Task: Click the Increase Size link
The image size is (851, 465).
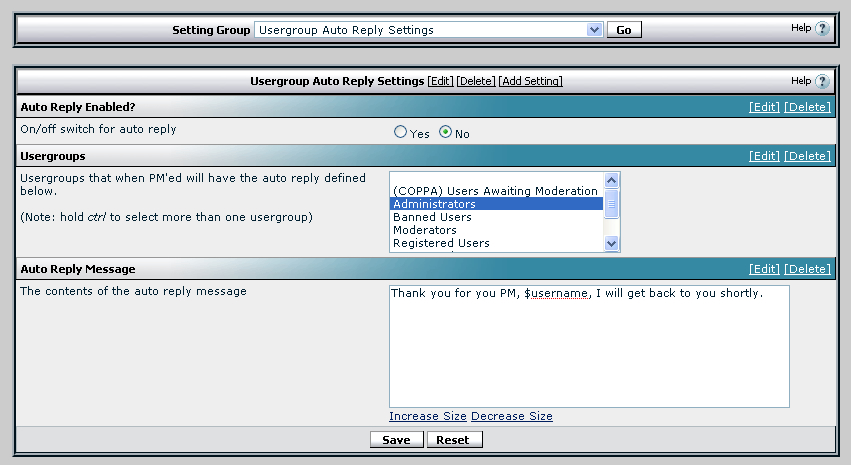Action: pos(428,416)
